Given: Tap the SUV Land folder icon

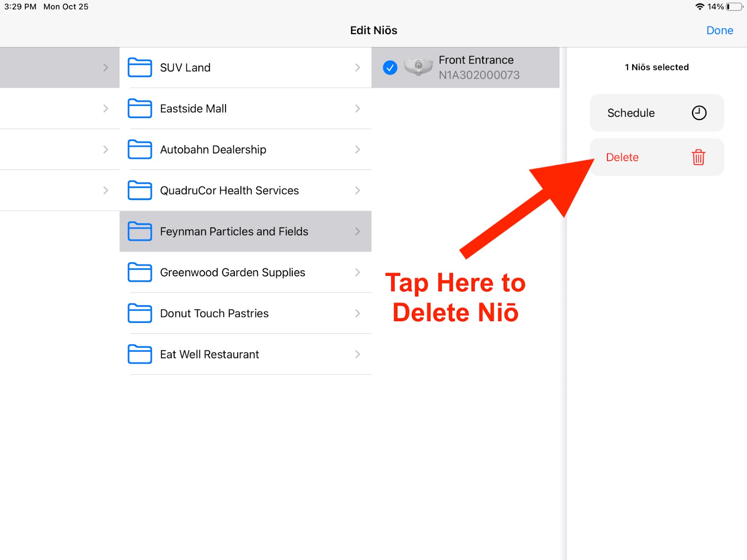Looking at the screenshot, I should 140,68.
